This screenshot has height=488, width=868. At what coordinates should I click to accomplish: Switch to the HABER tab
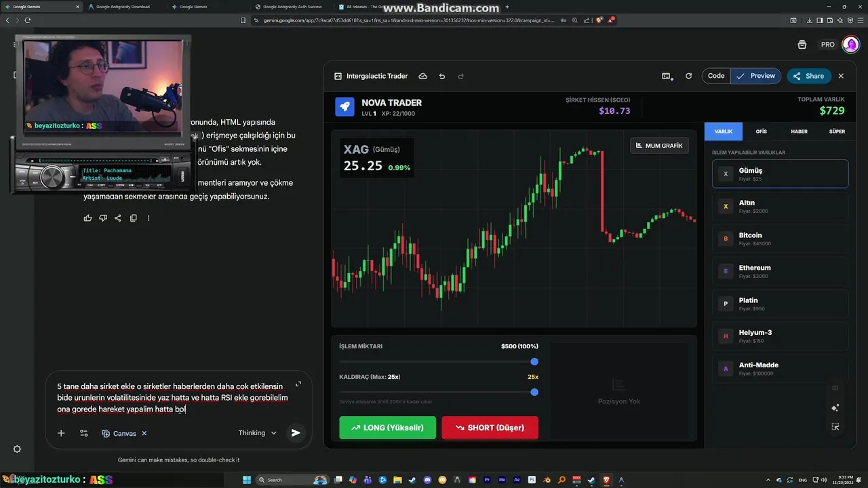pyautogui.click(x=800, y=131)
